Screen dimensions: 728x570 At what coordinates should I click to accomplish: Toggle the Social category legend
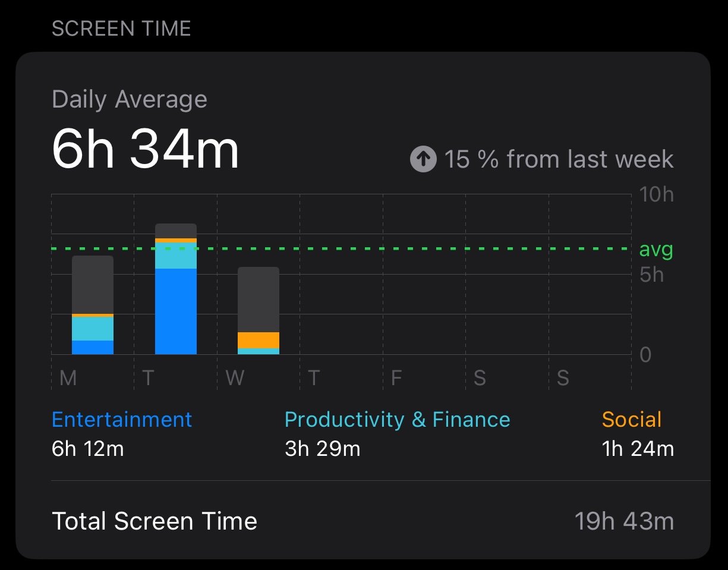[x=632, y=420]
